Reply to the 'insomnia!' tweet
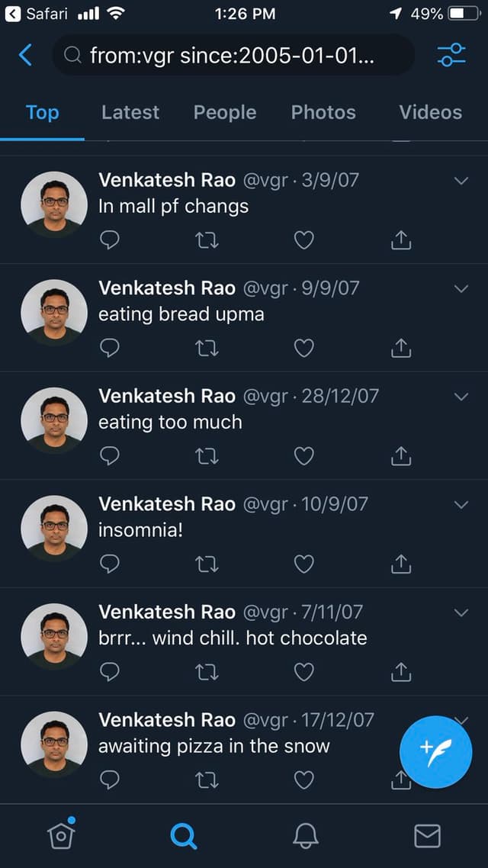Viewport: 488px width, 868px height. click(x=110, y=564)
